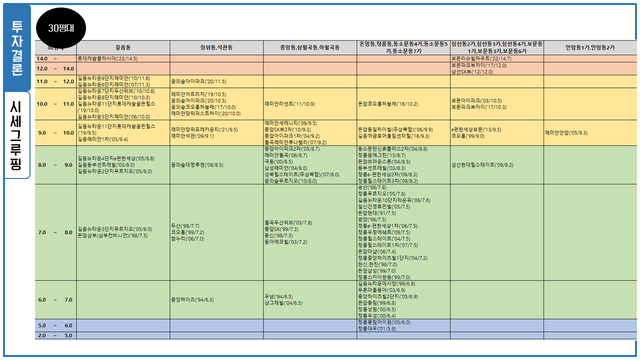Select the e편한세상보문('13/9.5) entry

point(476,129)
